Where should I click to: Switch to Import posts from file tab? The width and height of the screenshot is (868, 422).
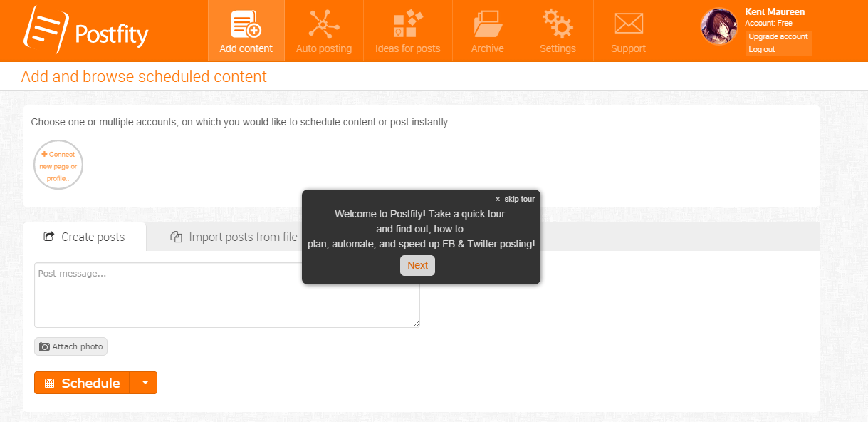coord(234,237)
